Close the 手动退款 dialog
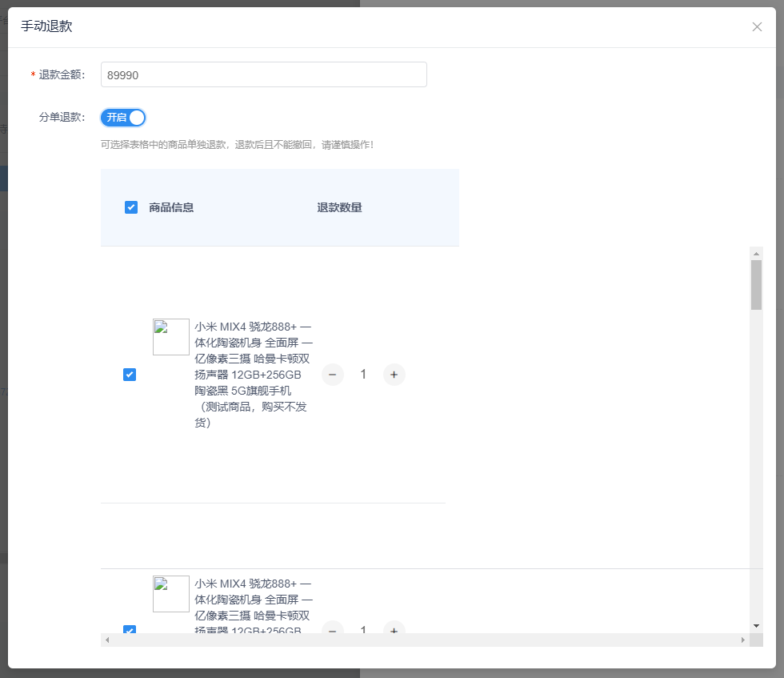 [x=757, y=27]
